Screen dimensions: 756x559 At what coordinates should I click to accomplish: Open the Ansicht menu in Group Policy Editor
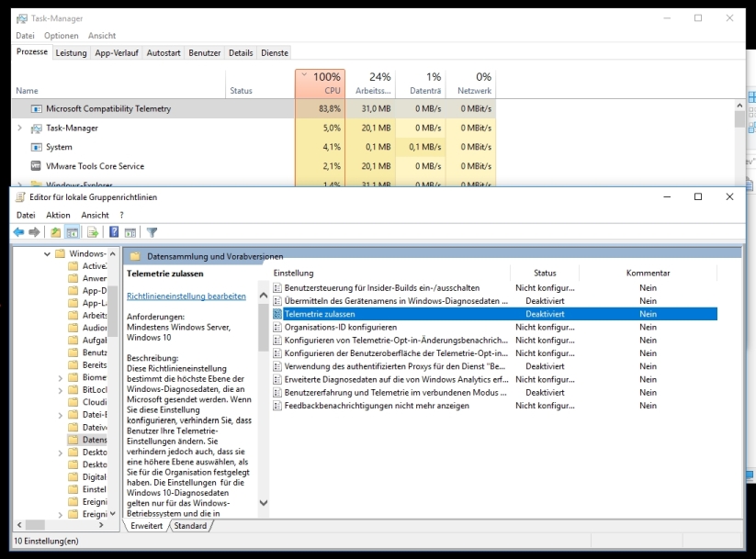point(95,215)
